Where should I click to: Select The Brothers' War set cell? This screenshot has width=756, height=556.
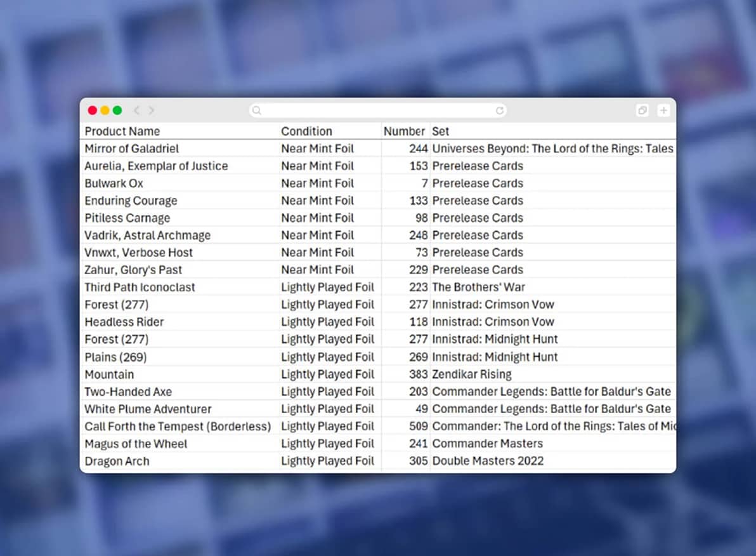pyautogui.click(x=478, y=287)
